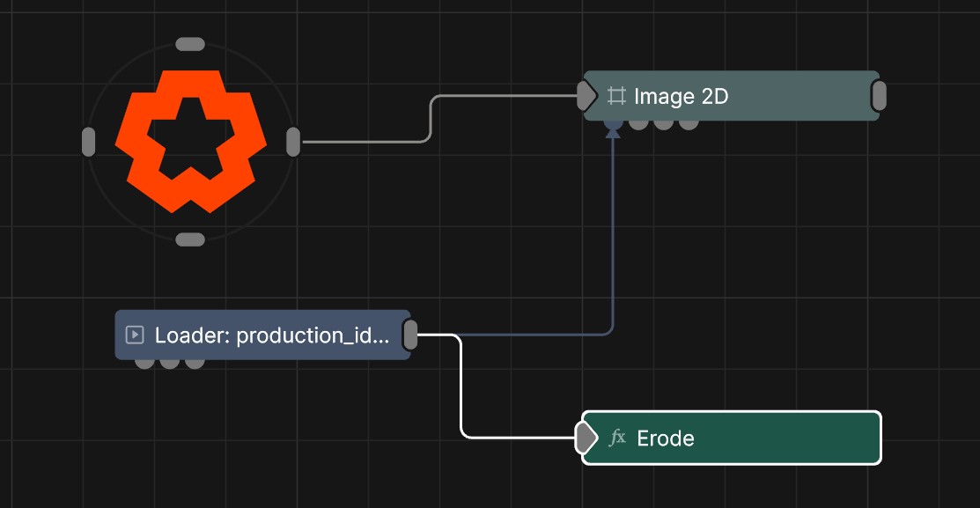Select the Loader: production_id node title
The image size is (980, 508).
[272, 335]
